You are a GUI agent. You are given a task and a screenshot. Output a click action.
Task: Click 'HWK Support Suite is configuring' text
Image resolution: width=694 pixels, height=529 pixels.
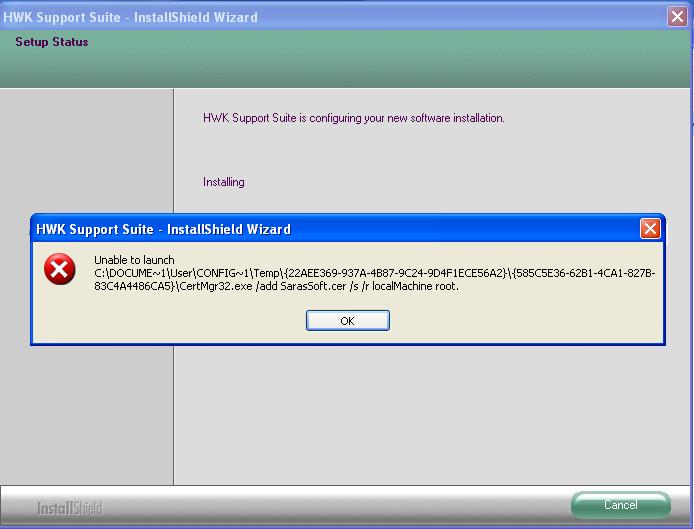[354, 118]
